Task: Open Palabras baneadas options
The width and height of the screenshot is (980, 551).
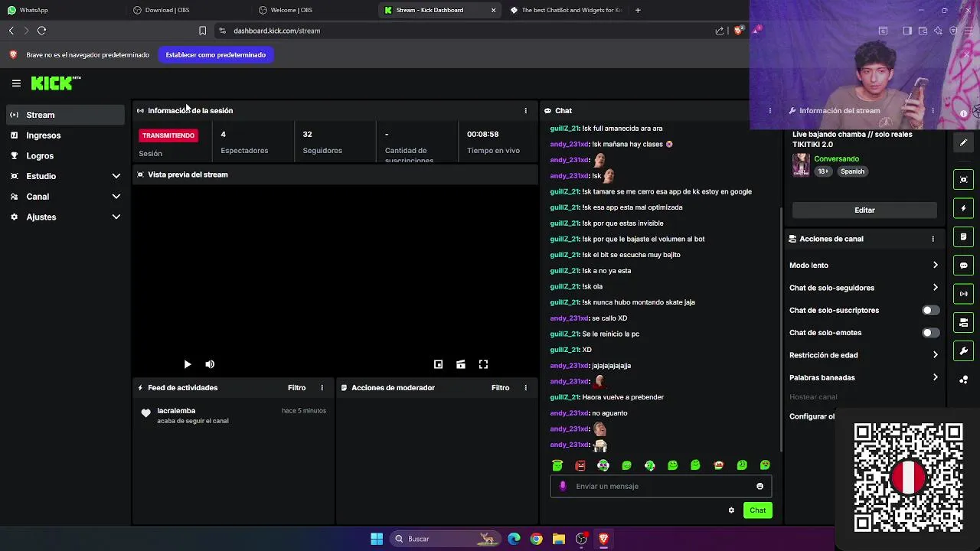Action: point(864,377)
